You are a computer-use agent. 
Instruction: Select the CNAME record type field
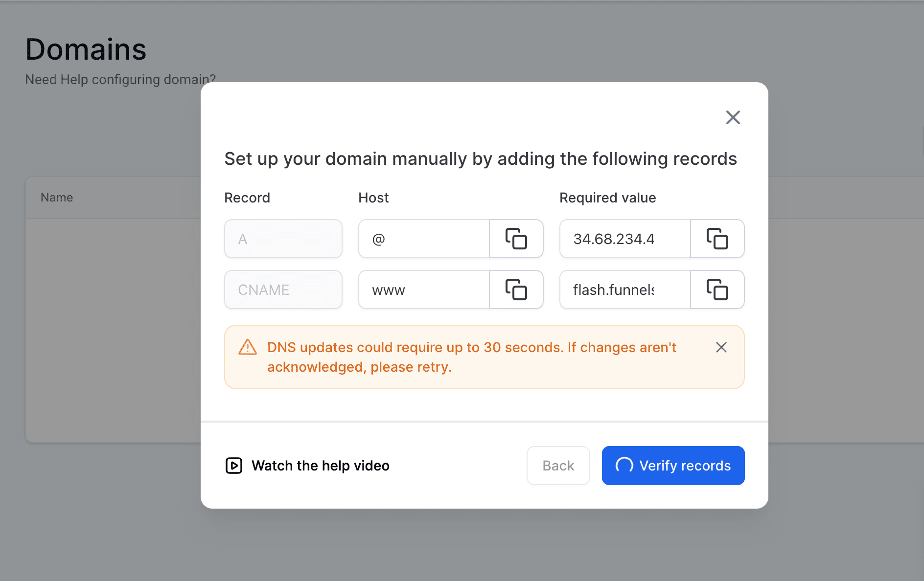283,290
